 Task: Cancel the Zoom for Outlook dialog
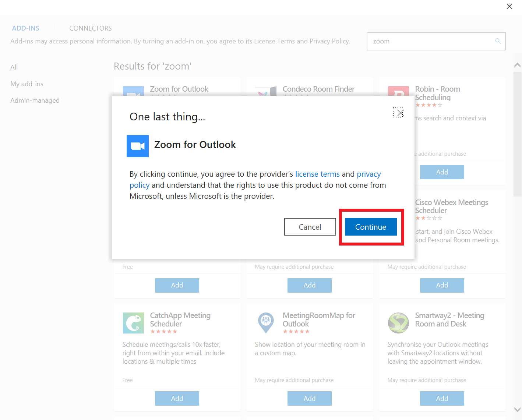pos(310,227)
